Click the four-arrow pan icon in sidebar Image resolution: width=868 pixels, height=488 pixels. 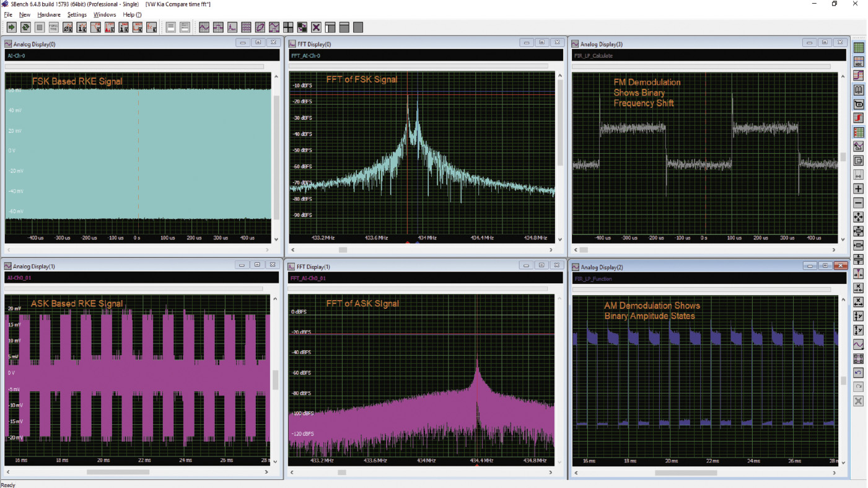(859, 217)
